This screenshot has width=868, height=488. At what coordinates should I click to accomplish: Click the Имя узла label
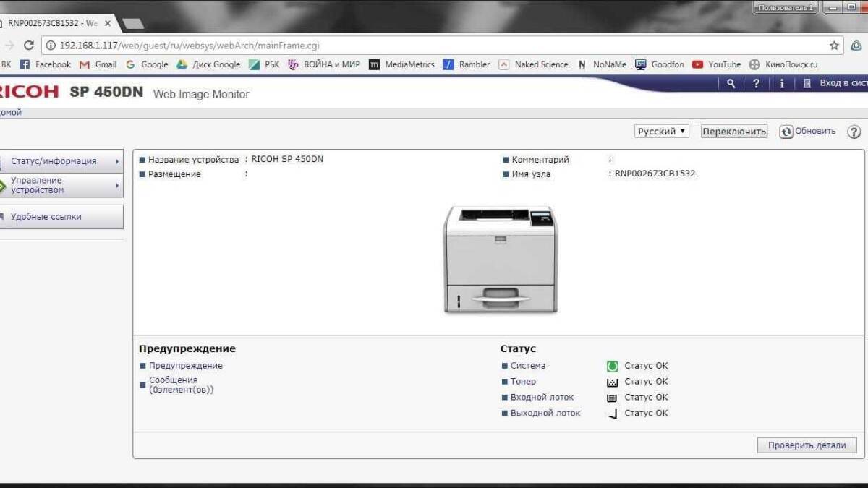(531, 174)
